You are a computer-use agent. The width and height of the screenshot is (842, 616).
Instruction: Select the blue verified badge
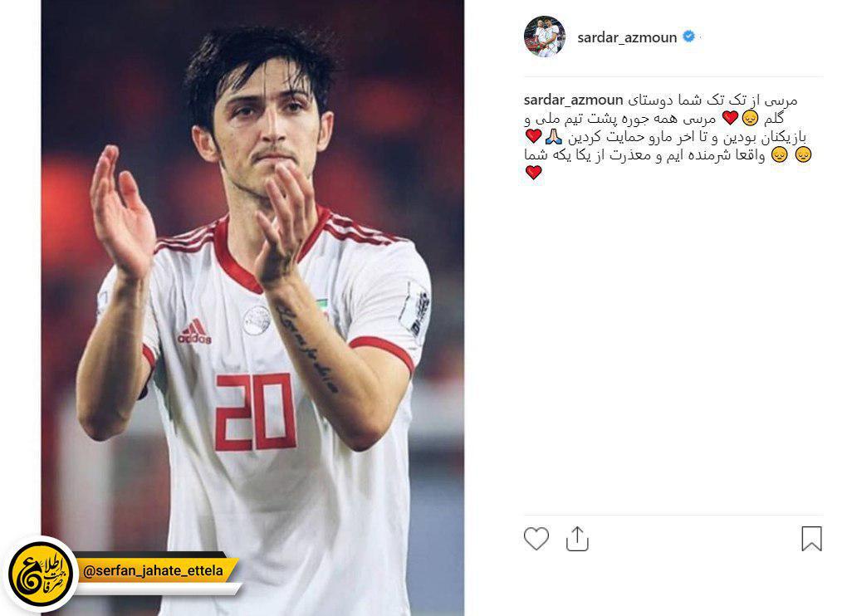click(x=688, y=37)
